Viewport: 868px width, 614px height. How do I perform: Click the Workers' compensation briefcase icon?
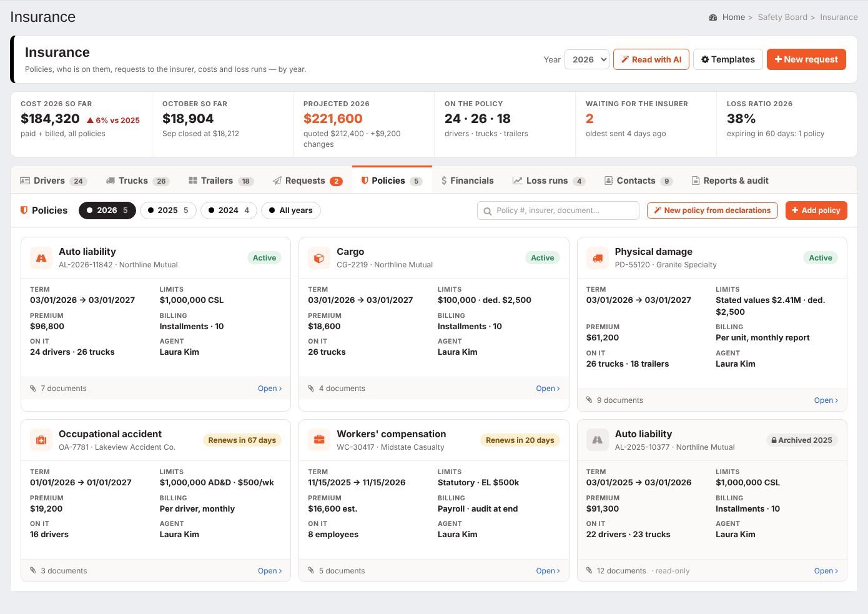pyautogui.click(x=319, y=440)
